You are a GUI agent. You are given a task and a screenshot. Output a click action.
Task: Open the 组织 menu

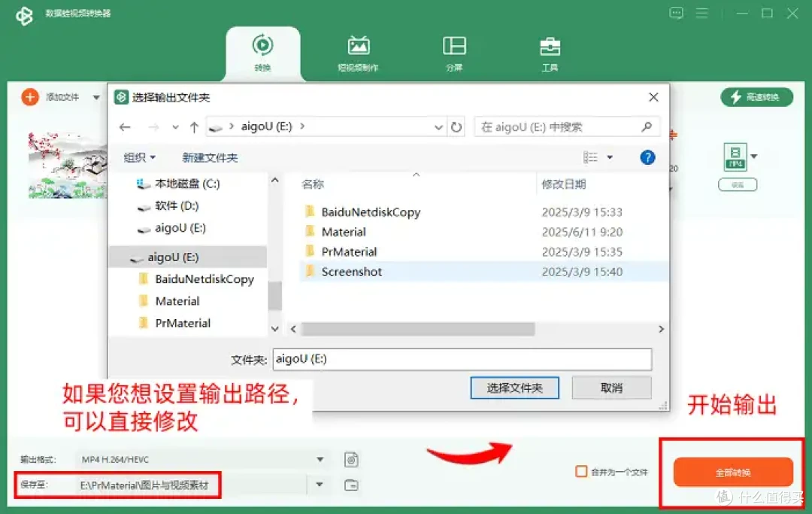(139, 157)
